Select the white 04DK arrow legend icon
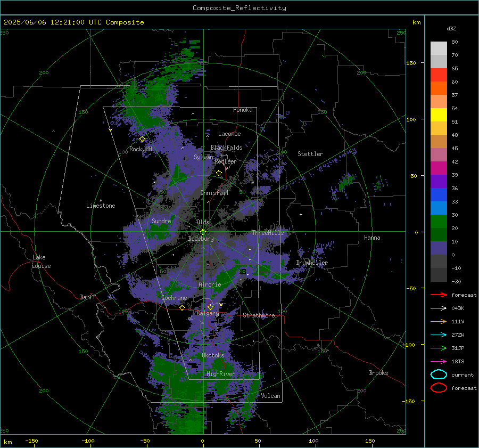 (x=439, y=308)
